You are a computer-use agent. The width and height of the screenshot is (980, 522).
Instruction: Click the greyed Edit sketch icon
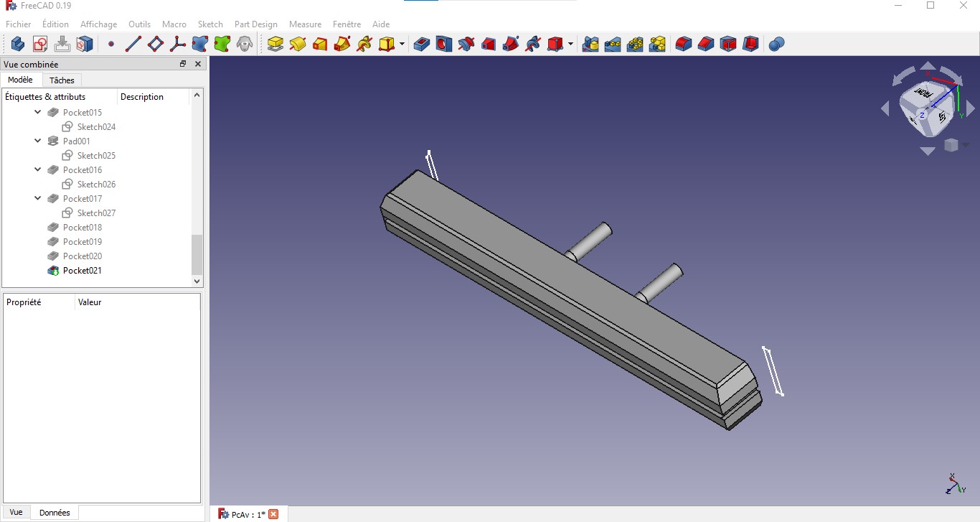point(62,45)
